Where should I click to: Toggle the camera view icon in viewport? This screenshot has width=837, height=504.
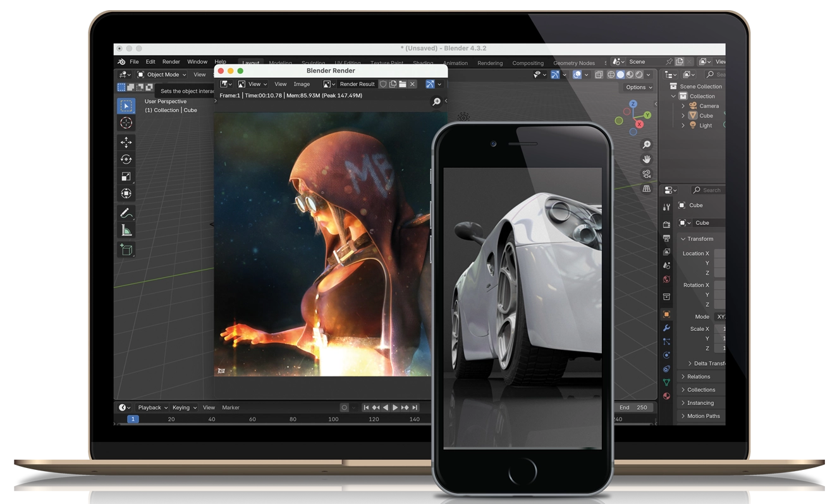coord(646,174)
